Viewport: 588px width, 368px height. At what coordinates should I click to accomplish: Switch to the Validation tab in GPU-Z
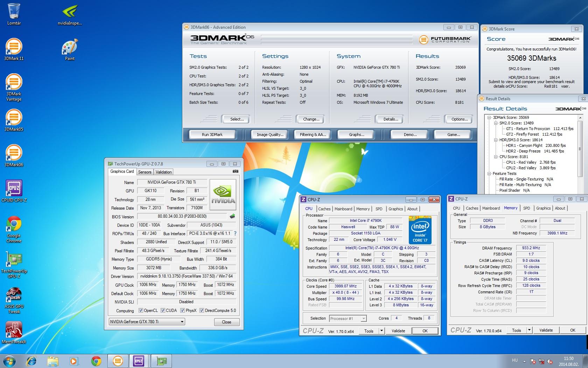pyautogui.click(x=164, y=172)
